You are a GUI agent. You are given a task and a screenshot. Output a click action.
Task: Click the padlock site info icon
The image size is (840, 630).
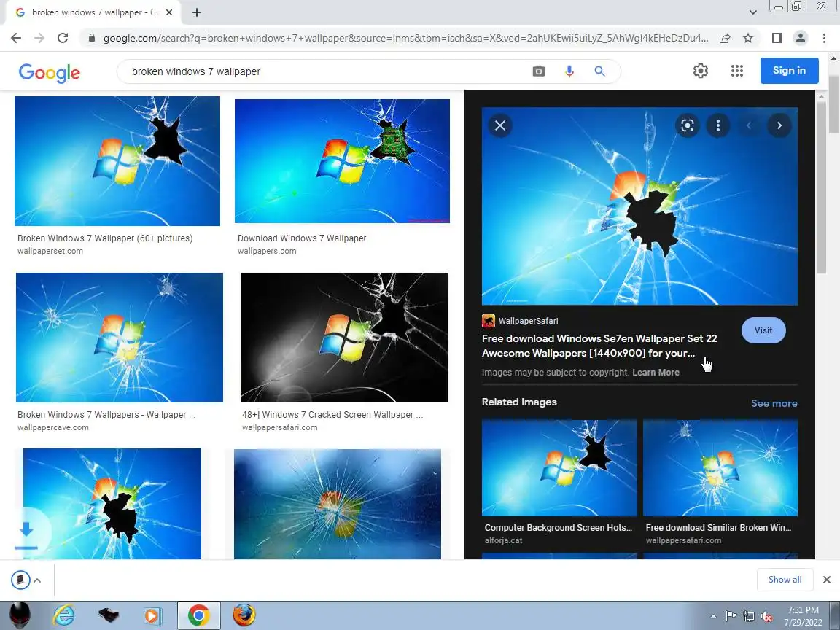click(x=92, y=38)
